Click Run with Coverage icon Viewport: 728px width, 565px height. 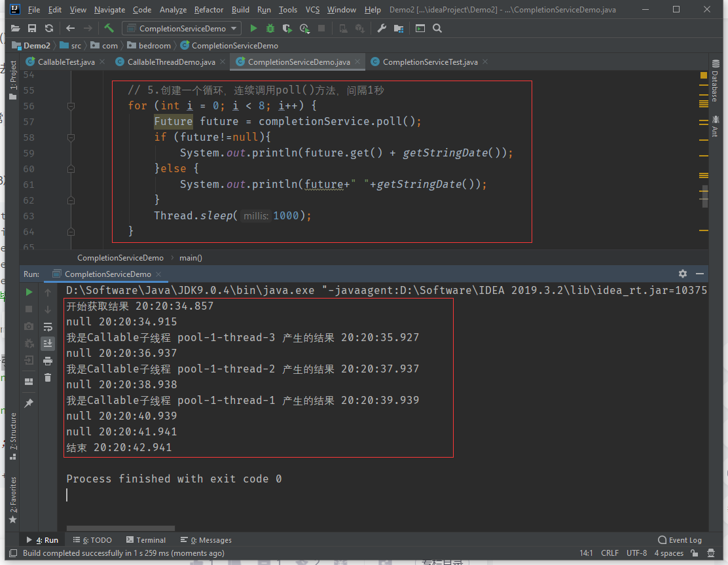click(287, 28)
